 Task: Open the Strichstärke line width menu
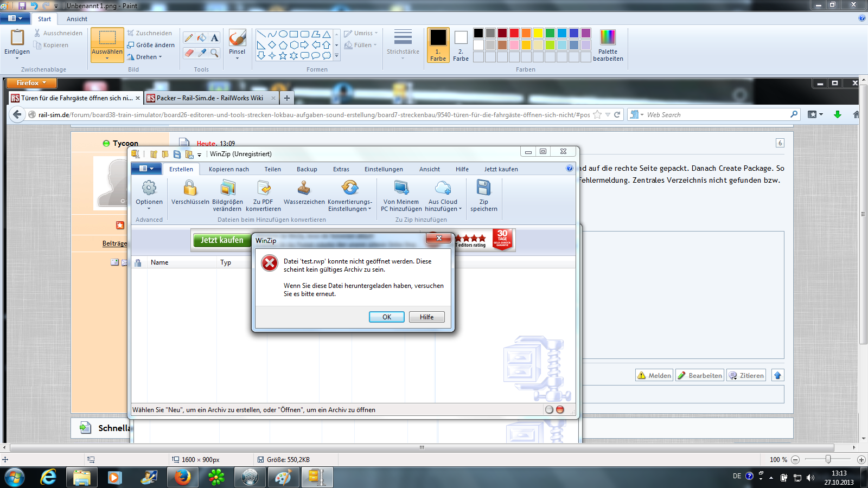click(403, 44)
